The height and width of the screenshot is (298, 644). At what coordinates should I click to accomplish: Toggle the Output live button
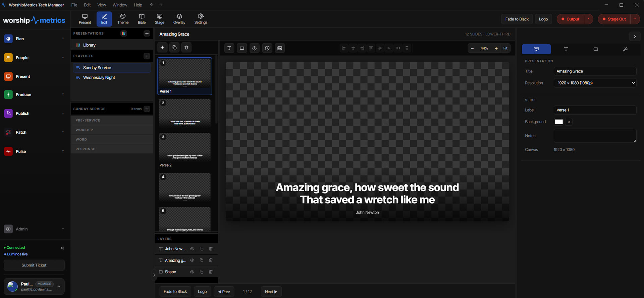(x=571, y=19)
